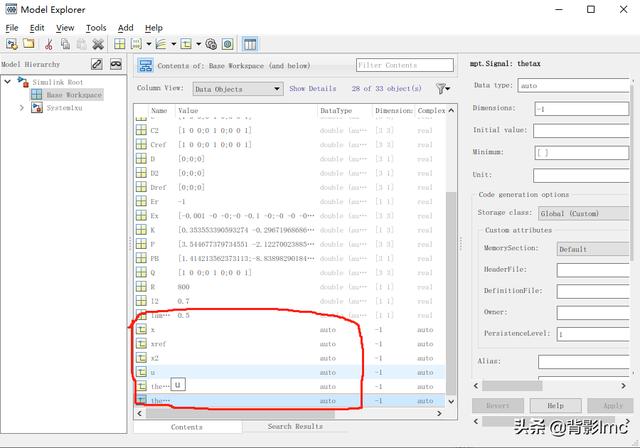Image resolution: width=640 pixels, height=448 pixels.
Task: Open dropdown arrow next to signal object icon
Action: (198, 44)
